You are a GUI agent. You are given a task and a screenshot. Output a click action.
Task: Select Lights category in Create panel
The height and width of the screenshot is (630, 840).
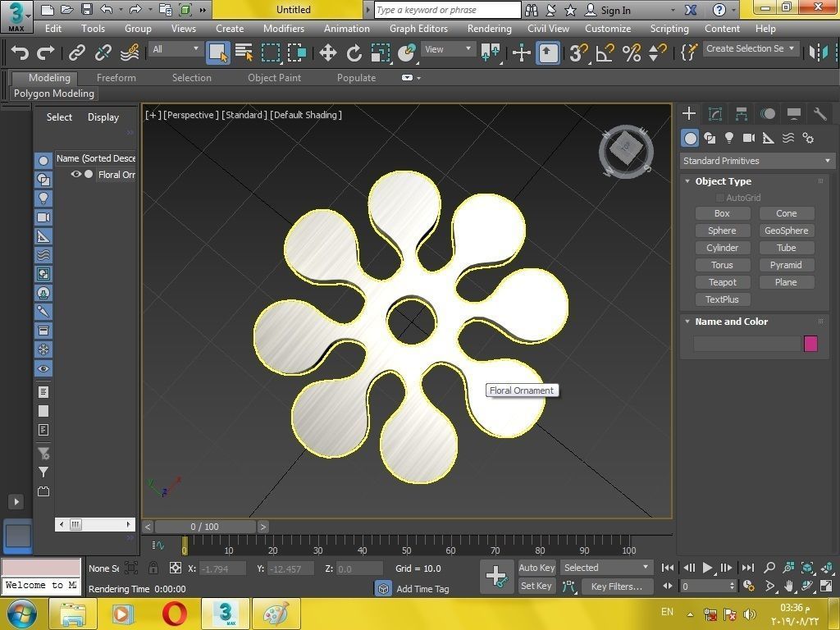[729, 138]
